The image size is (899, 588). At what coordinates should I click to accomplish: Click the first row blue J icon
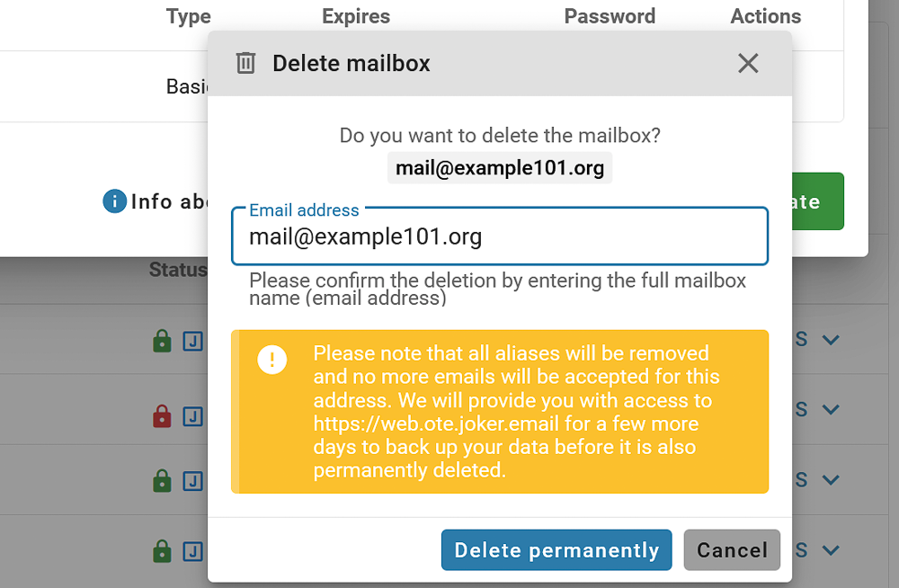tap(192, 342)
